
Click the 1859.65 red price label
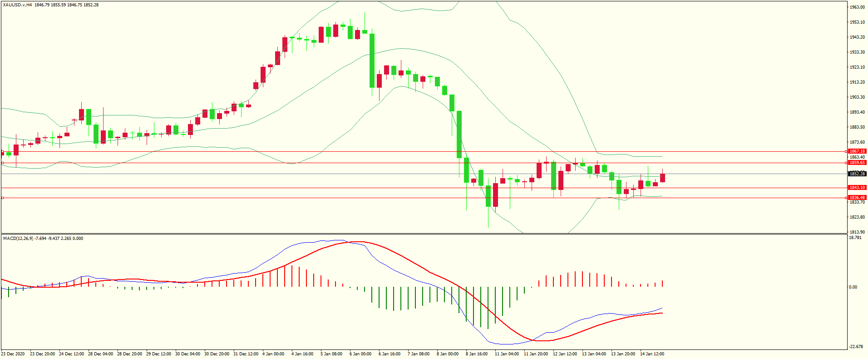point(857,163)
